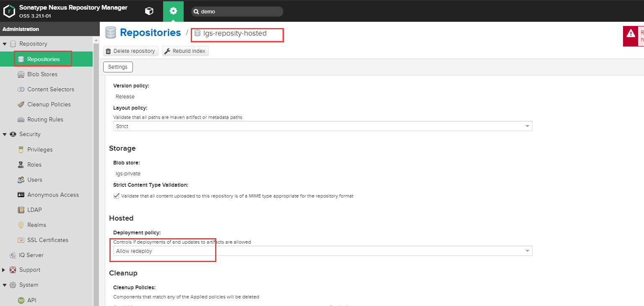
Task: Click the Release version policy value
Action: (x=125, y=97)
